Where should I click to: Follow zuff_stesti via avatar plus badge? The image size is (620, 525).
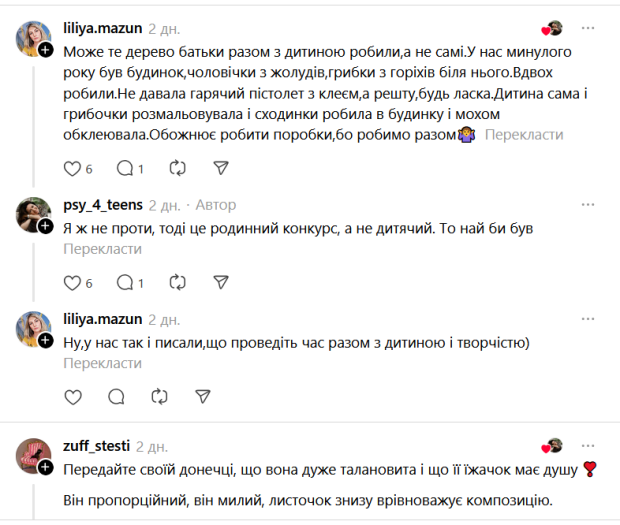46,468
